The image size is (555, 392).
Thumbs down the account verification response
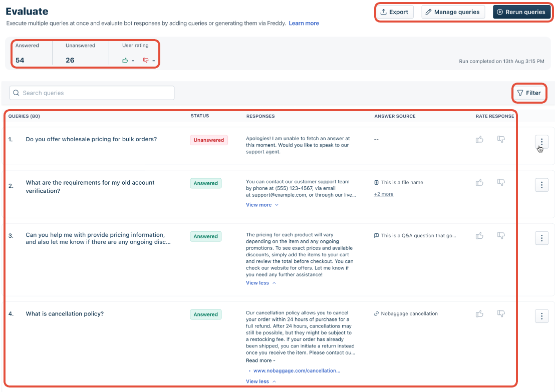pos(501,183)
